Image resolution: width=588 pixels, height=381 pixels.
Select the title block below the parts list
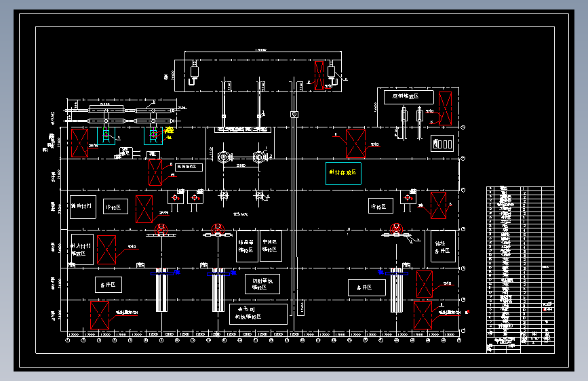click(x=520, y=344)
